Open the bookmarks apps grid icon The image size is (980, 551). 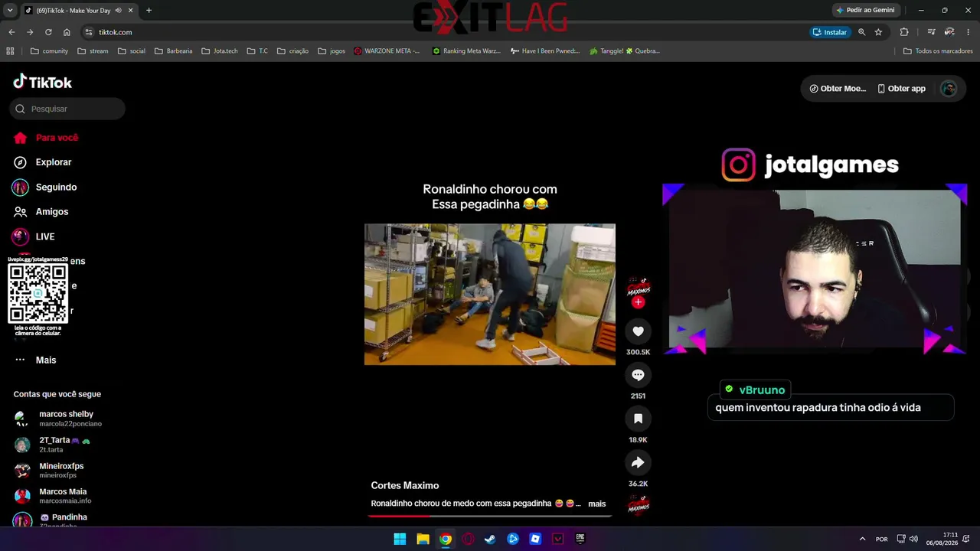click(10, 51)
